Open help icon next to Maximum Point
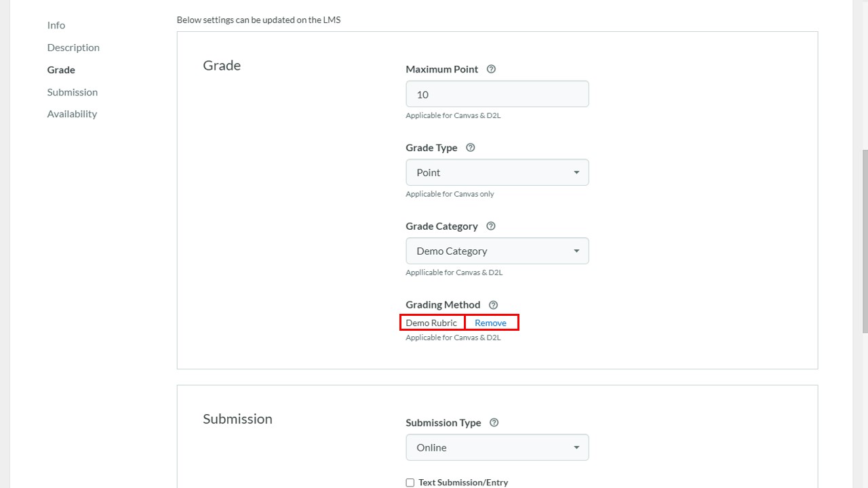868x488 pixels. tap(492, 69)
